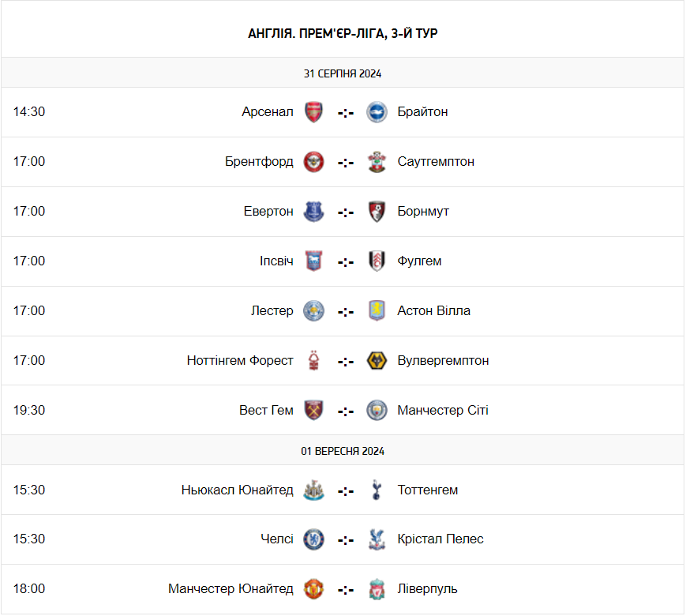The width and height of the screenshot is (686, 616).
Task: Click the Brighton club crest
Action: (377, 112)
